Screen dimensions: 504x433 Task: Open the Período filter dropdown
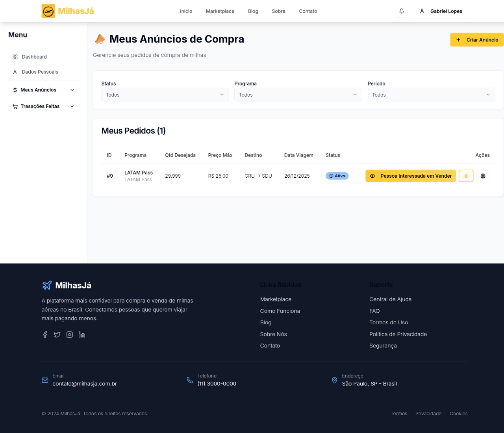(431, 95)
